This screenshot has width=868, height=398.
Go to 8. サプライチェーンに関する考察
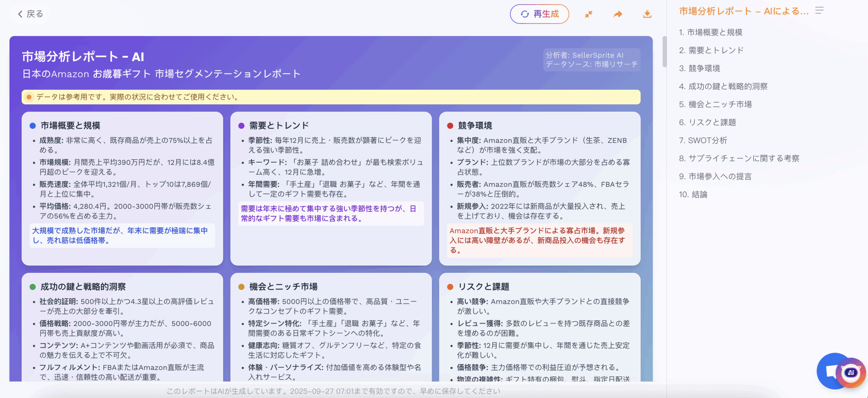[x=739, y=158]
